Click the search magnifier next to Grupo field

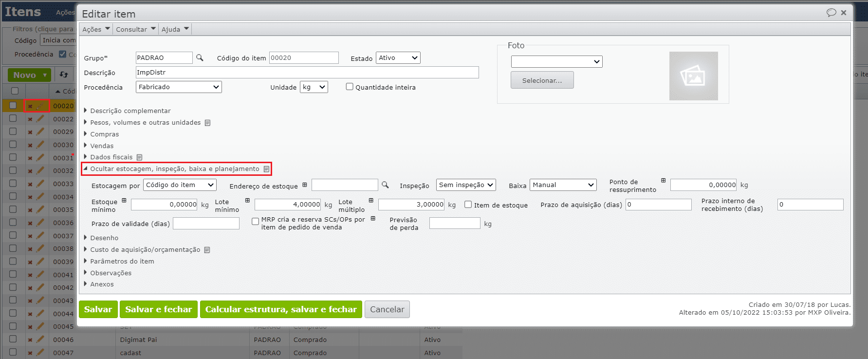[x=200, y=57]
